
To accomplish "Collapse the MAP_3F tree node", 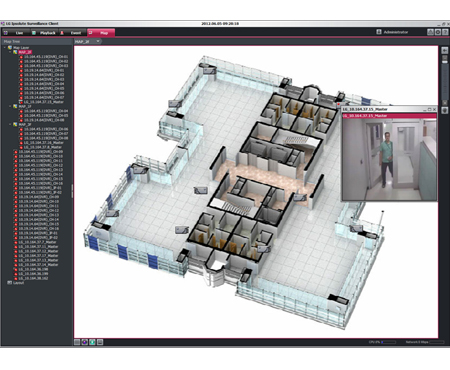I will point(10,124).
